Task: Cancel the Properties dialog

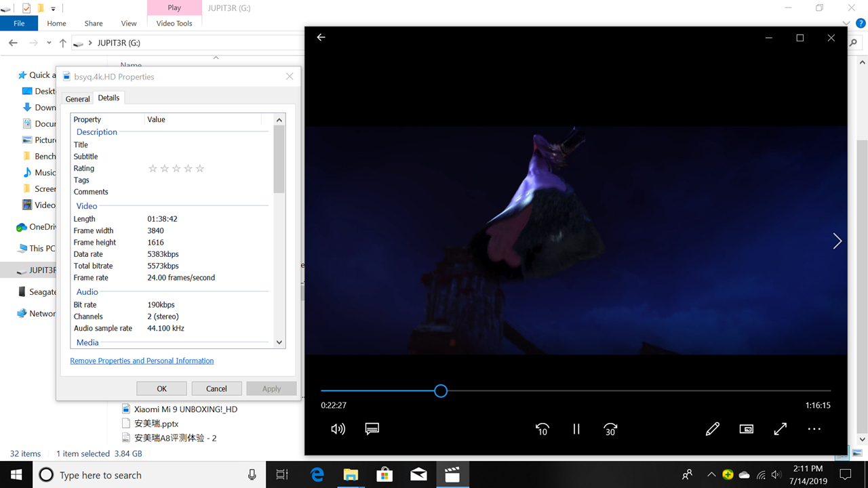Action: pos(216,388)
